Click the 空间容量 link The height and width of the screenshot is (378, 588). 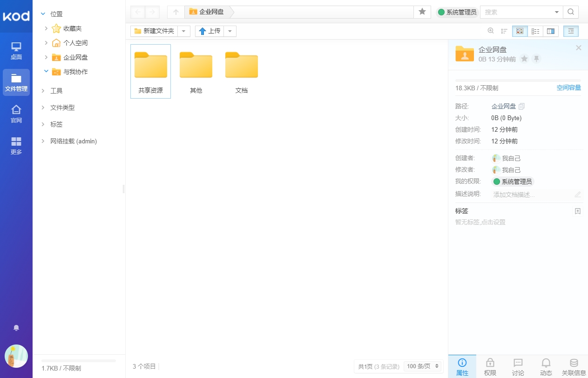pyautogui.click(x=568, y=88)
